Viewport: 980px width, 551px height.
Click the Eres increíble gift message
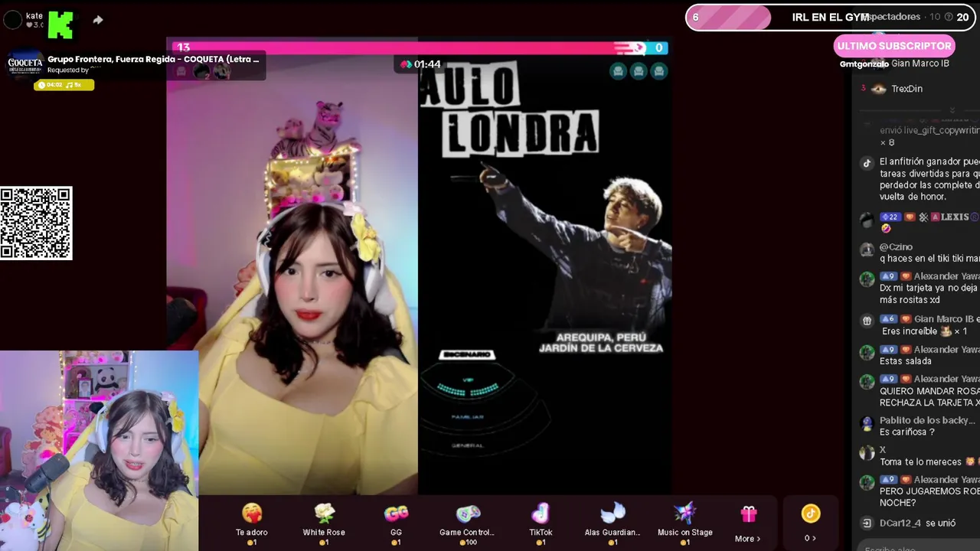click(x=924, y=331)
